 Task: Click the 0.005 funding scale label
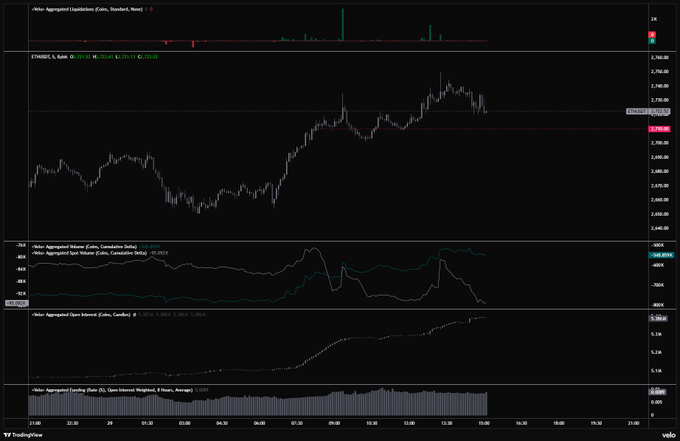657,402
